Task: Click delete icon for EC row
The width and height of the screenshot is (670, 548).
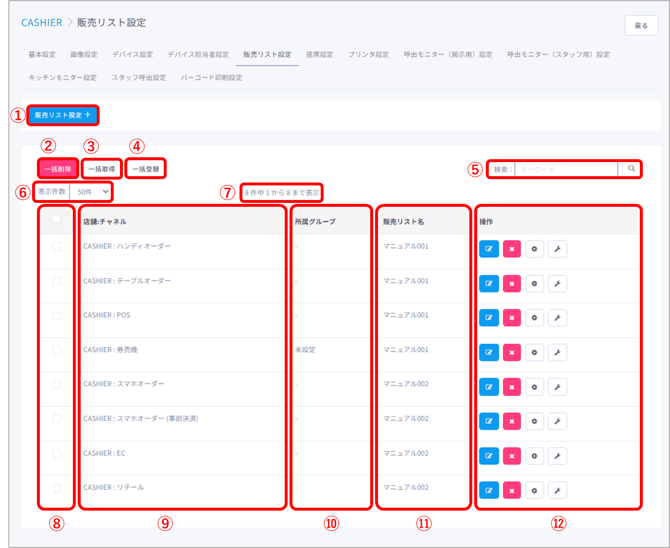Action: tap(512, 455)
